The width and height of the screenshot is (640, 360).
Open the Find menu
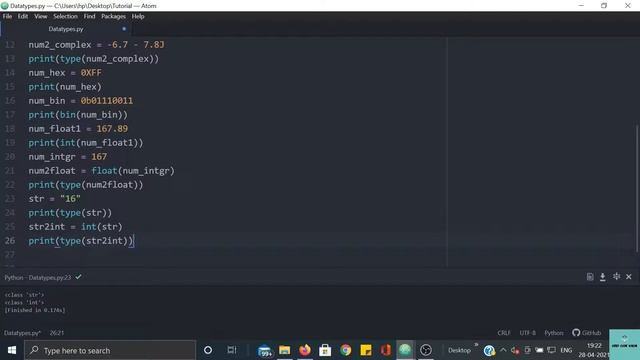point(89,16)
